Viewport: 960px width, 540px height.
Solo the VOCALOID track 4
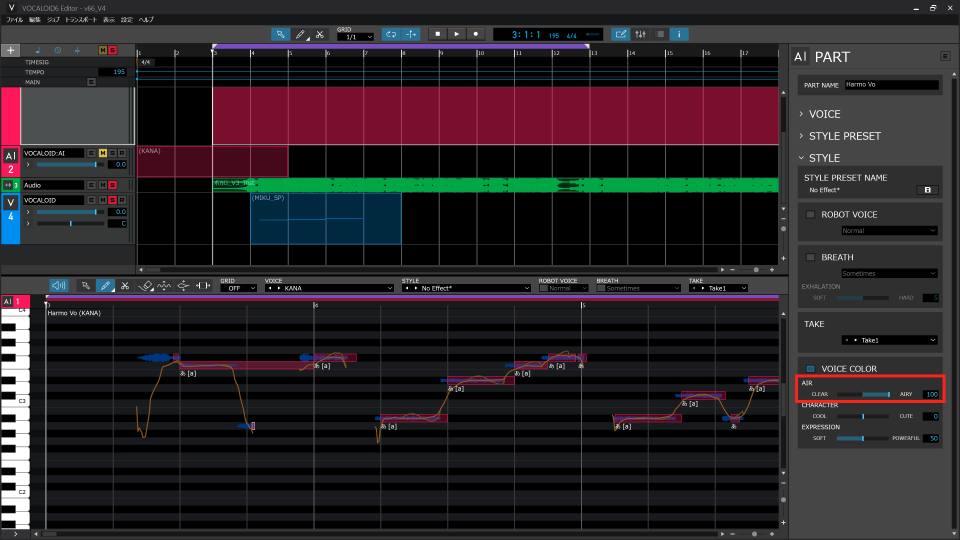[x=113, y=200]
